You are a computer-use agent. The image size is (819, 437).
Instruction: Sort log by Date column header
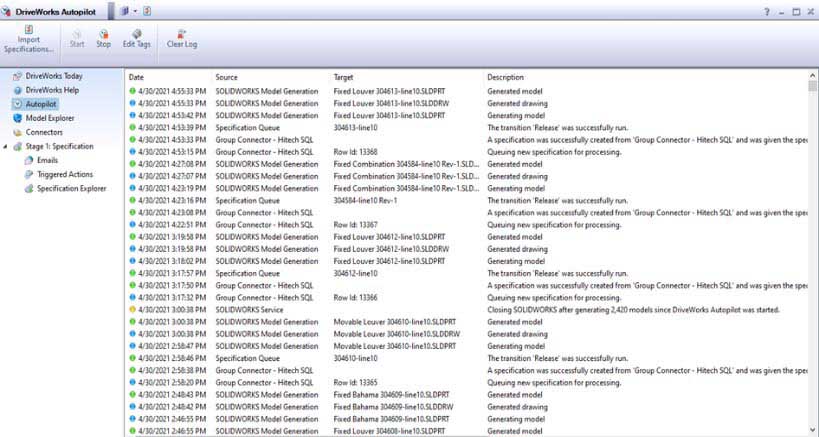136,77
